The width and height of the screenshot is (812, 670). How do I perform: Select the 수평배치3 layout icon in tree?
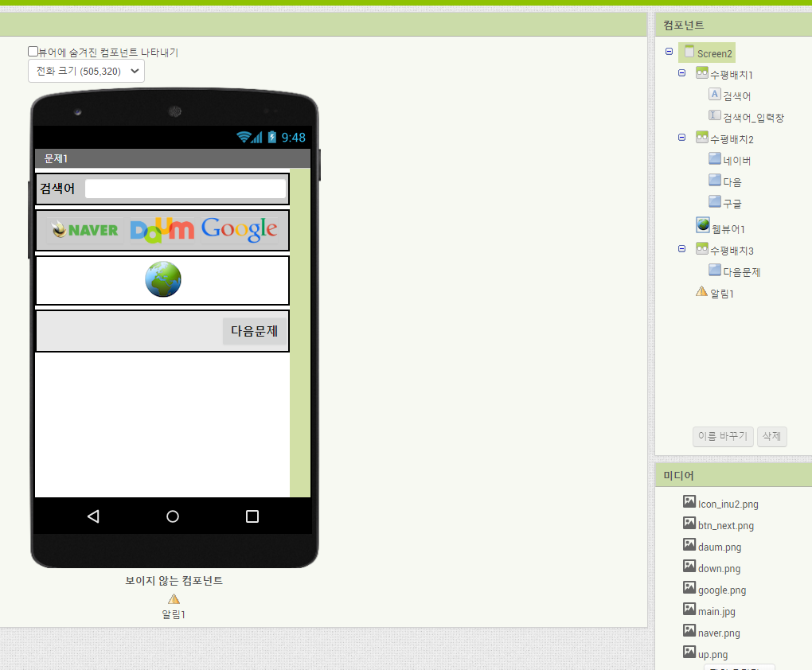click(x=701, y=248)
